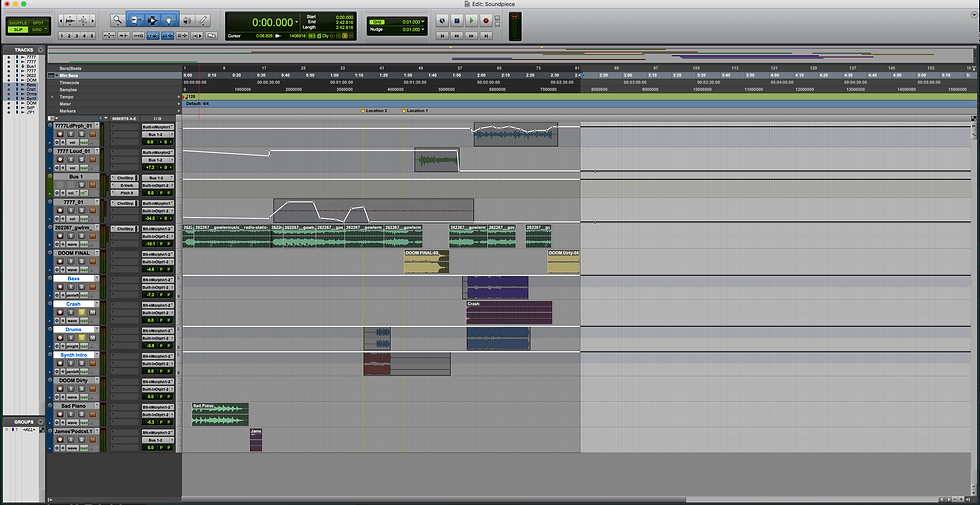This screenshot has height=505, width=980.
Task: Record-enable the 7777LdPrph_01 track
Action: 60,134
